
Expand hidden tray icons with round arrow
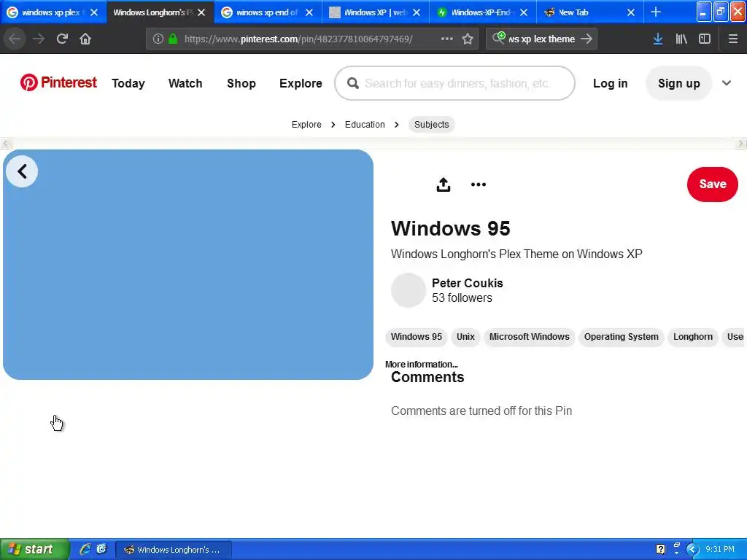(x=692, y=549)
